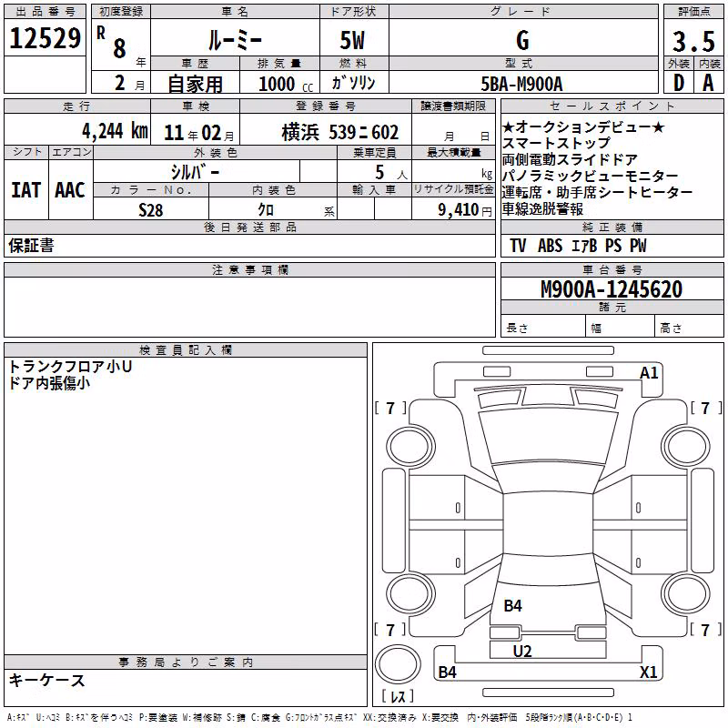Click the 長さ dimension field

tap(543, 328)
